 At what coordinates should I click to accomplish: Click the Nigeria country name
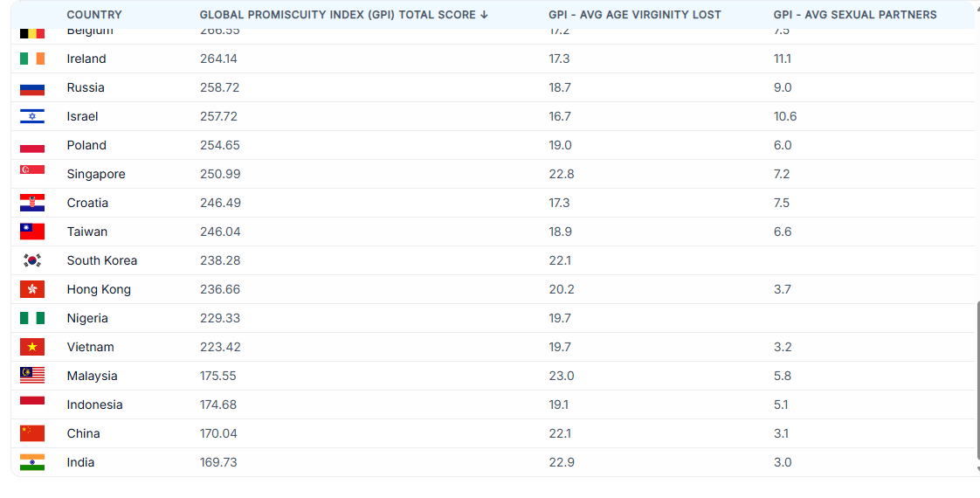[x=87, y=318]
